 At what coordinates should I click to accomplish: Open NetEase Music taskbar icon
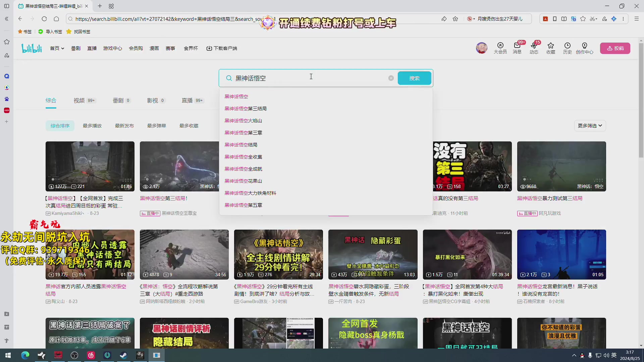click(91, 355)
